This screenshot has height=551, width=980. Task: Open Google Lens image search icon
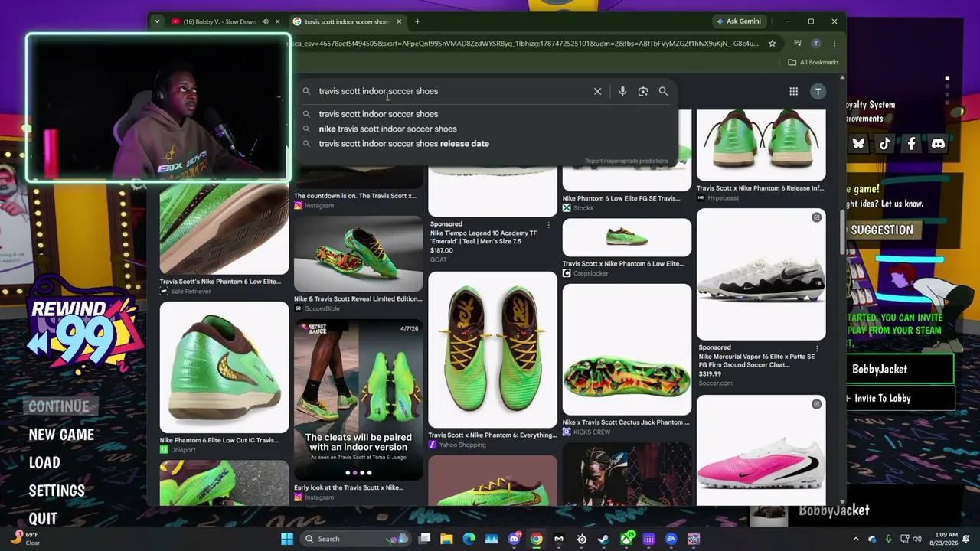[x=643, y=91]
